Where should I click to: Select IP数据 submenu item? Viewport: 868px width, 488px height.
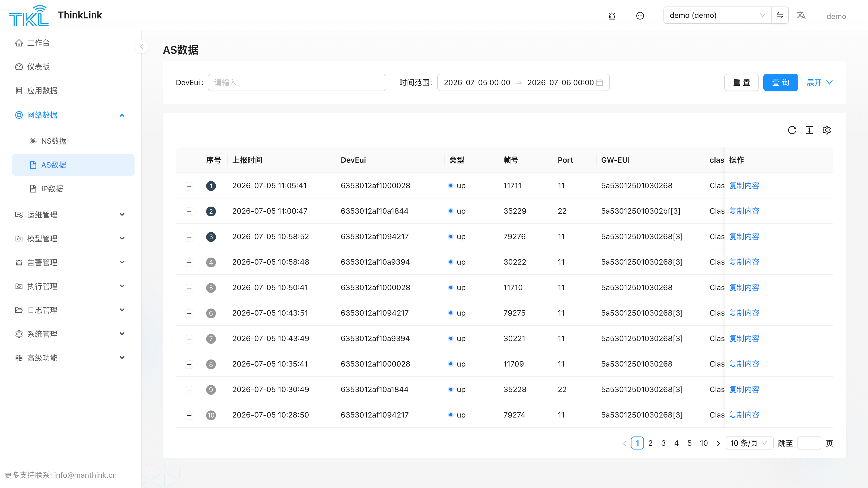point(73,189)
